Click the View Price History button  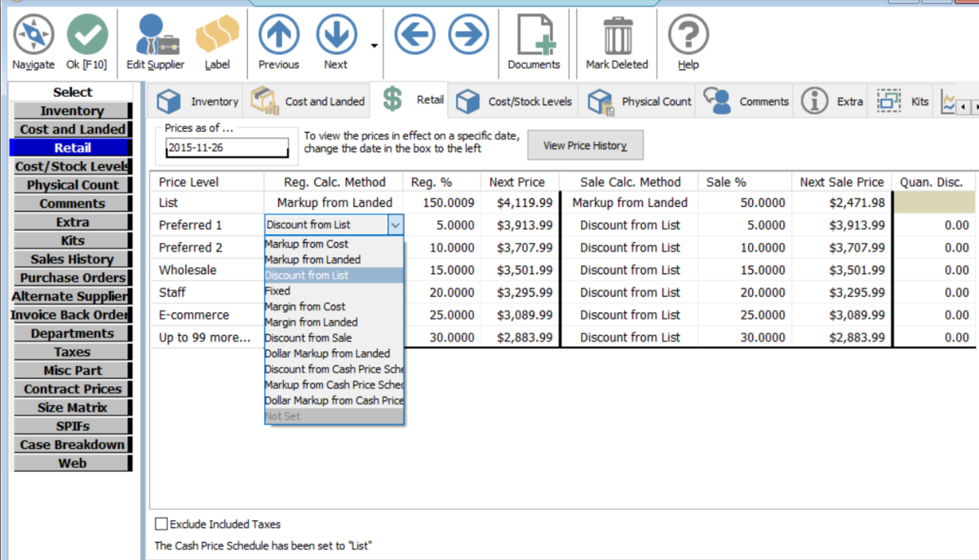click(585, 145)
